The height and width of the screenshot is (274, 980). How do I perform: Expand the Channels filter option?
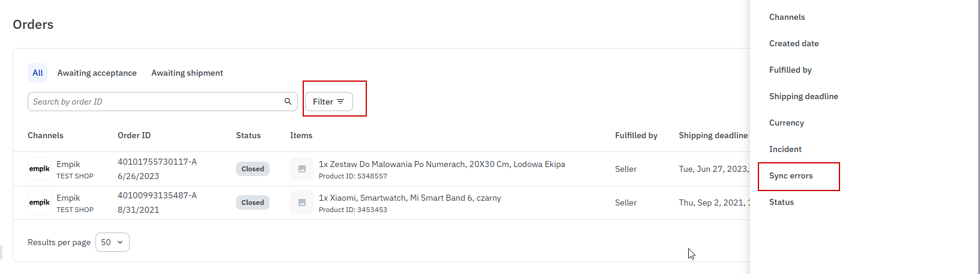pos(787,17)
